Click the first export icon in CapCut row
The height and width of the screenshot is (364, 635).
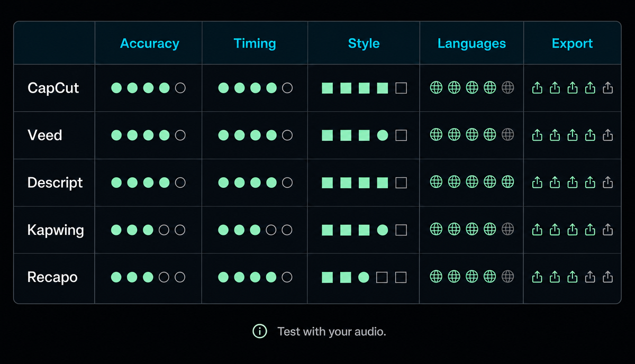point(537,88)
